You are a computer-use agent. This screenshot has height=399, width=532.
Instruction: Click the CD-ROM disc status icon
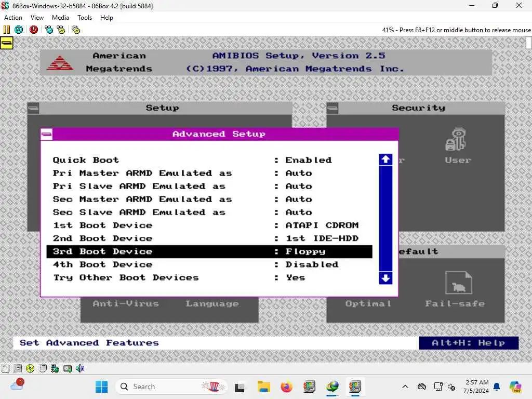30,368
